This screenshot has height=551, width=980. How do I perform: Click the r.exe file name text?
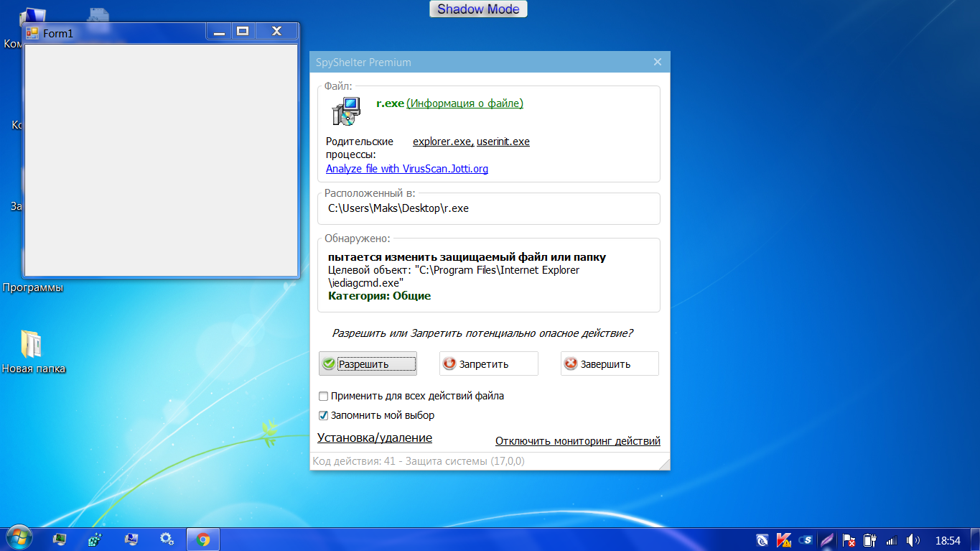(391, 103)
